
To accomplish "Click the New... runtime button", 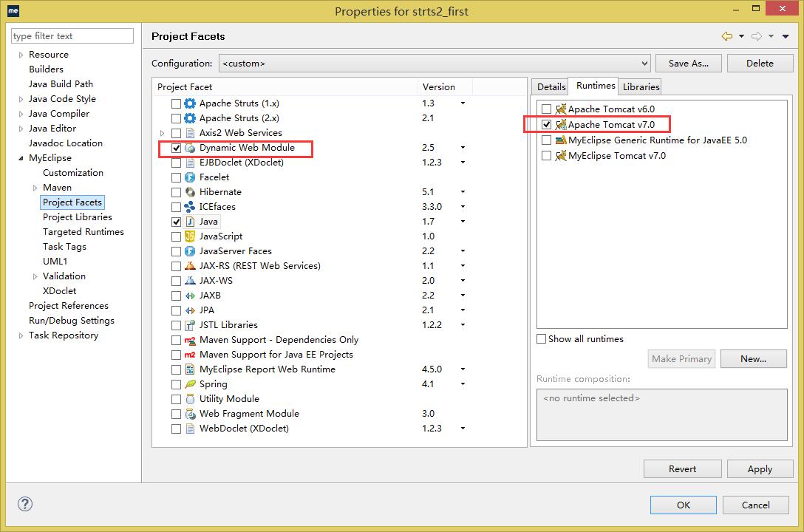I will [x=753, y=359].
